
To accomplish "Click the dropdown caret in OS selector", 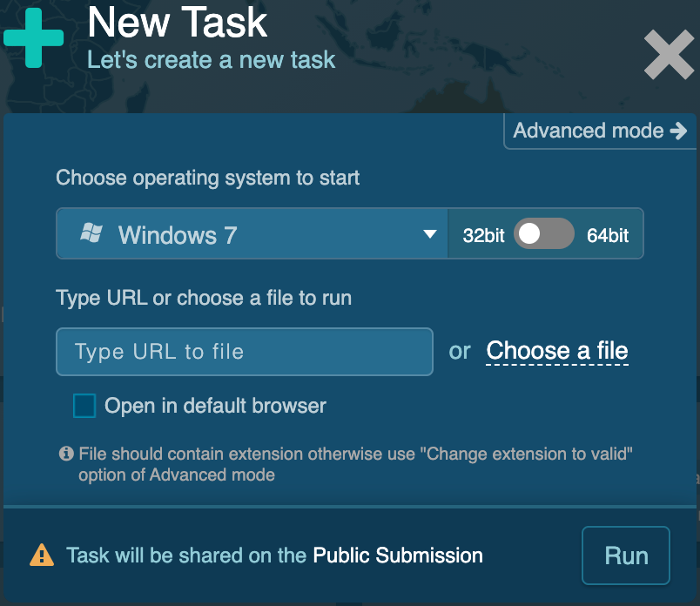I will tap(429, 234).
